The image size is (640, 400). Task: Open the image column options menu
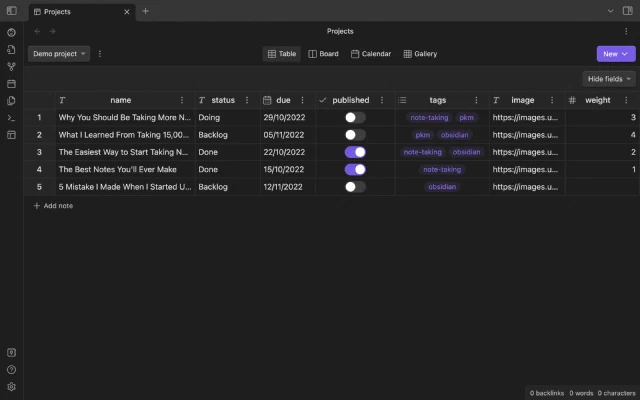click(x=552, y=100)
